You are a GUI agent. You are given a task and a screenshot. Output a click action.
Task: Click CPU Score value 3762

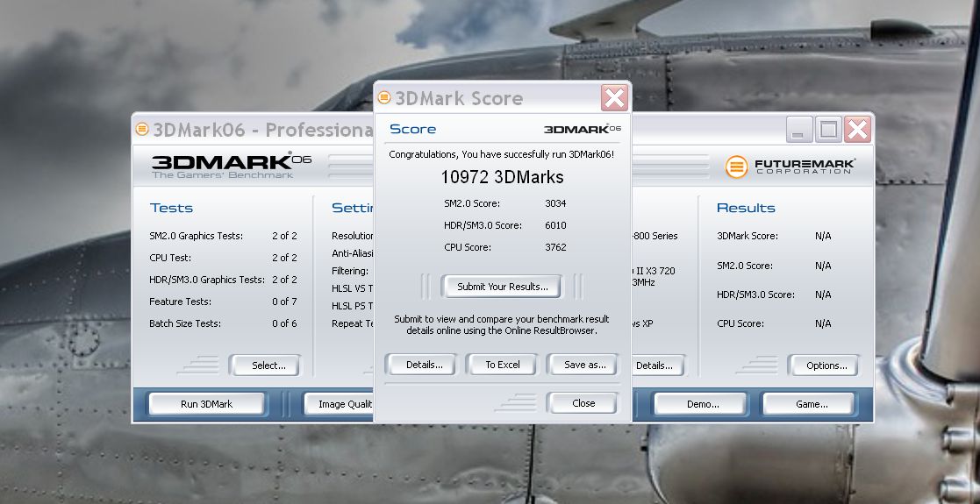point(555,247)
